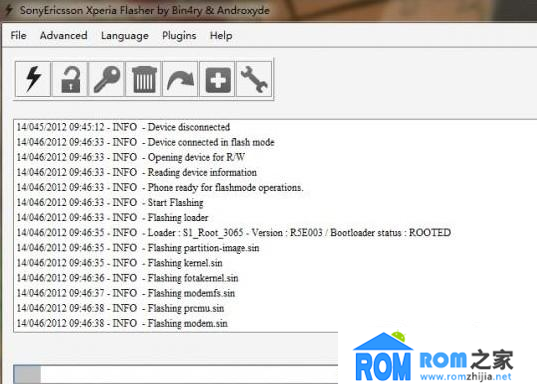Open the Language menu

pyautogui.click(x=125, y=36)
